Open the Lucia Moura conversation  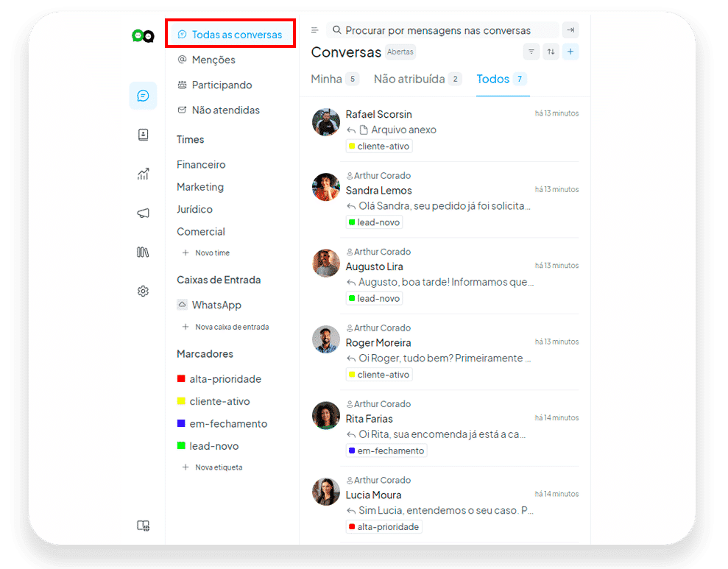[445, 504]
